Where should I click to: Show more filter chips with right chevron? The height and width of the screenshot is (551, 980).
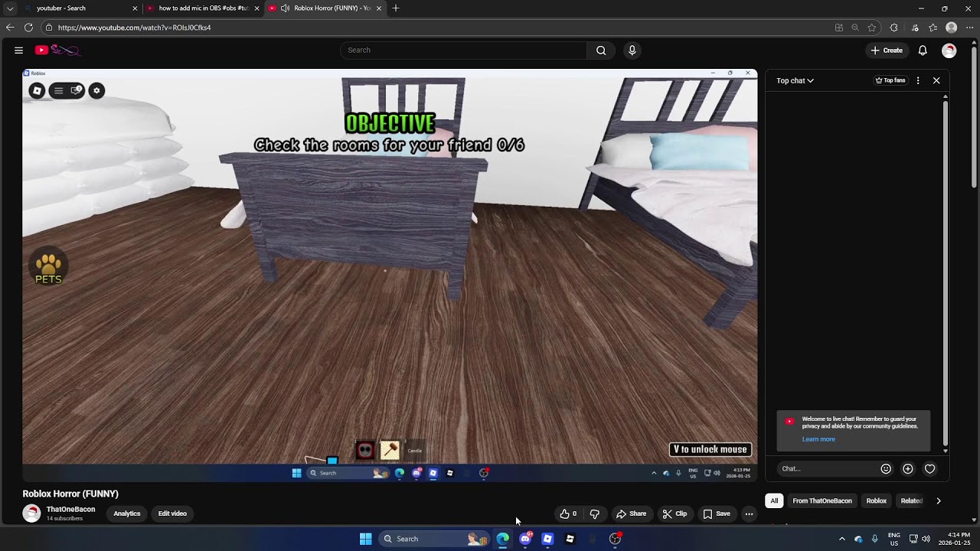point(939,500)
